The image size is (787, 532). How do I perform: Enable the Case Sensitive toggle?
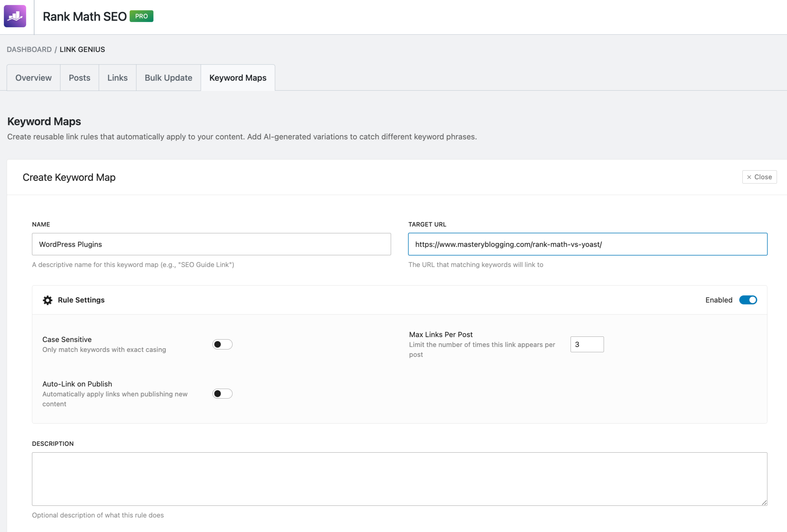[x=222, y=344]
